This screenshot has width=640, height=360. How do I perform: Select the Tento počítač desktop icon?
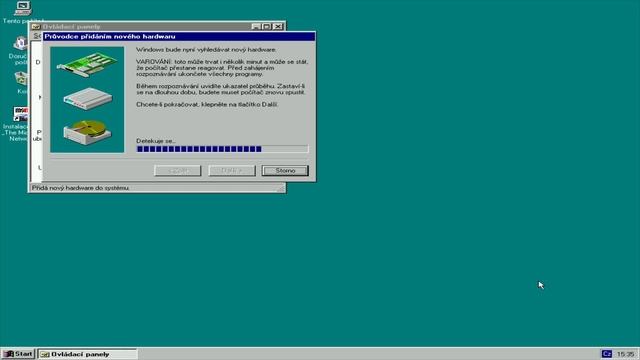click(22, 12)
